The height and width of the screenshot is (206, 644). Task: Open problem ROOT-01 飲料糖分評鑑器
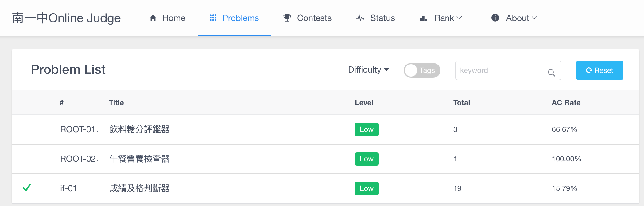click(139, 129)
